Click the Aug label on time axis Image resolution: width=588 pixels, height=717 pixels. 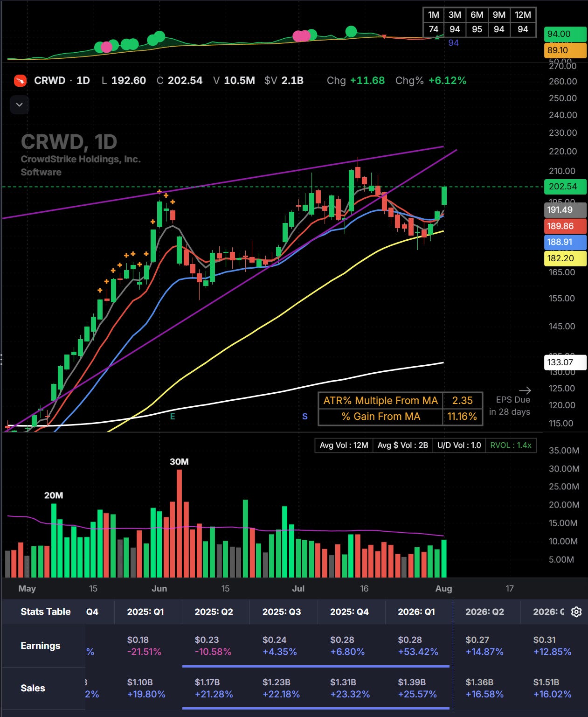click(443, 589)
